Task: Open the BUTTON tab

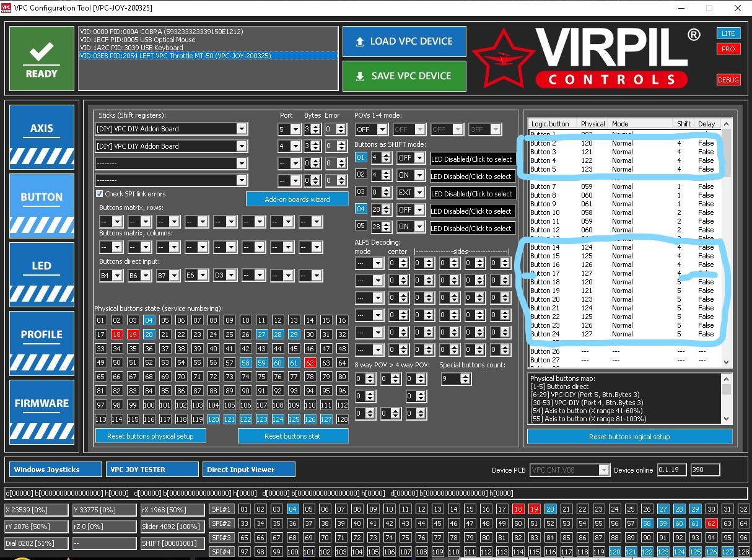Action: coord(42,206)
